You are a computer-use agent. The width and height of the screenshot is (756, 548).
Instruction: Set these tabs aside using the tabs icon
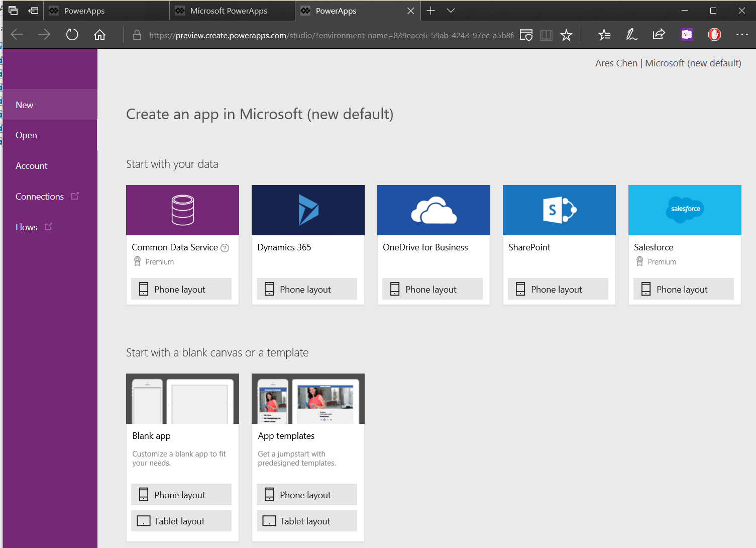click(13, 10)
